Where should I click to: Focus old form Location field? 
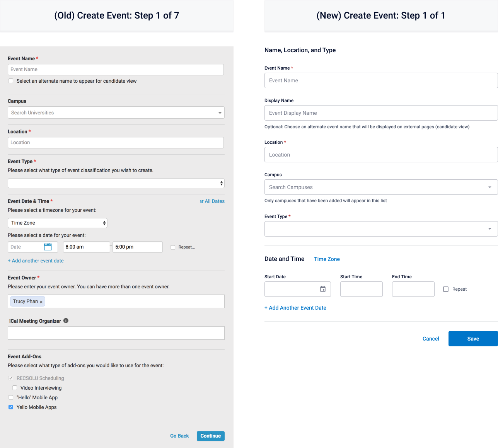tap(116, 143)
